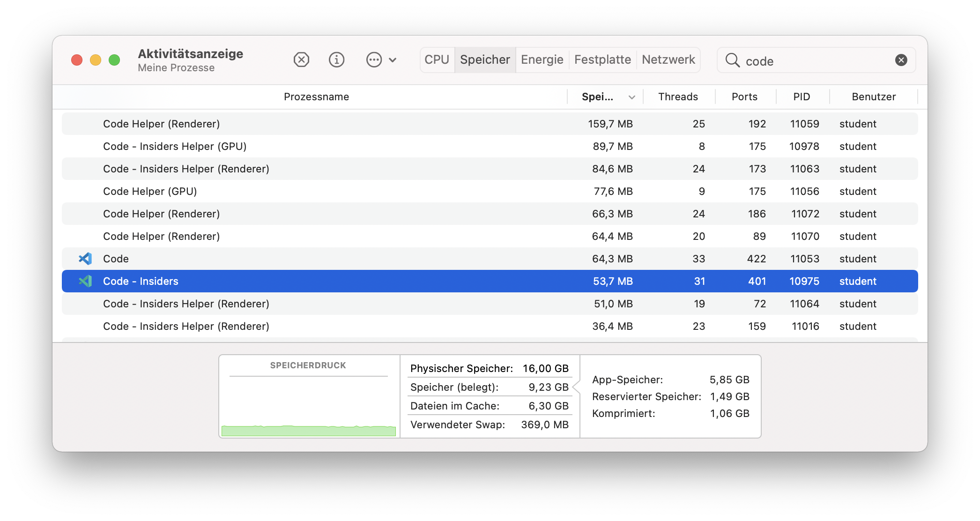980x521 pixels.
Task: Click the Reservierter Speicher 1,49 GB entry
Action: [671, 396]
